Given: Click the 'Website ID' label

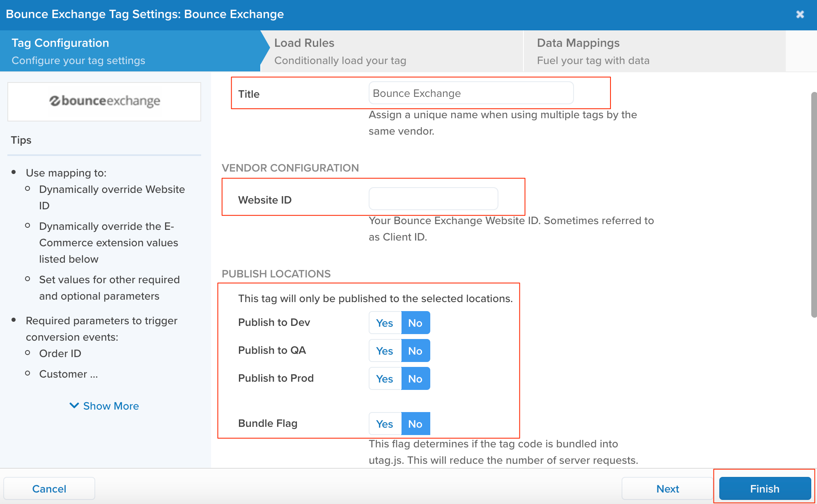Looking at the screenshot, I should [265, 200].
